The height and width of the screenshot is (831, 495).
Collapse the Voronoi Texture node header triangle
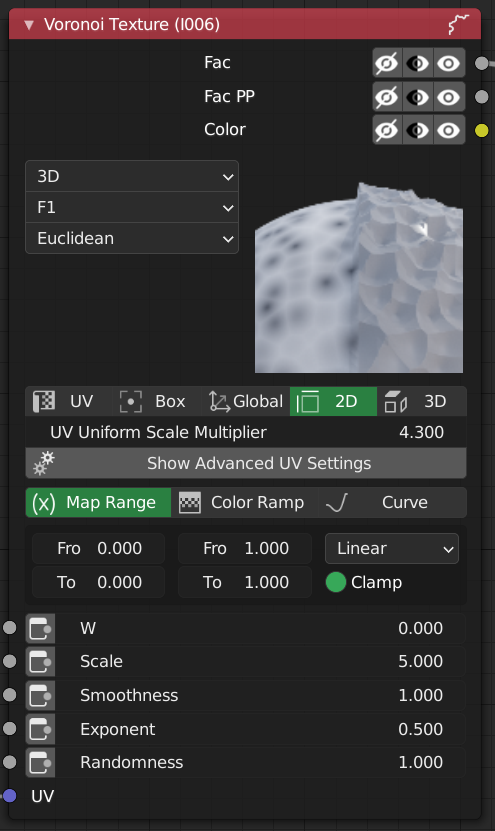[x=29, y=25]
